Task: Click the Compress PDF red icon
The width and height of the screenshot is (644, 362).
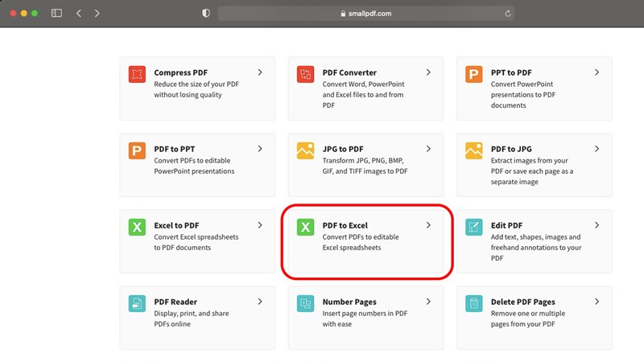Action: tap(137, 74)
